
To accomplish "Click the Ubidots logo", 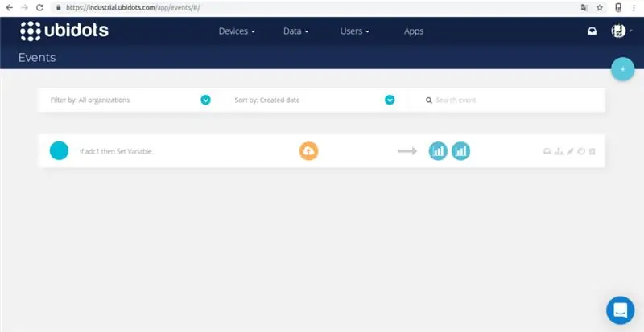I will [x=64, y=31].
